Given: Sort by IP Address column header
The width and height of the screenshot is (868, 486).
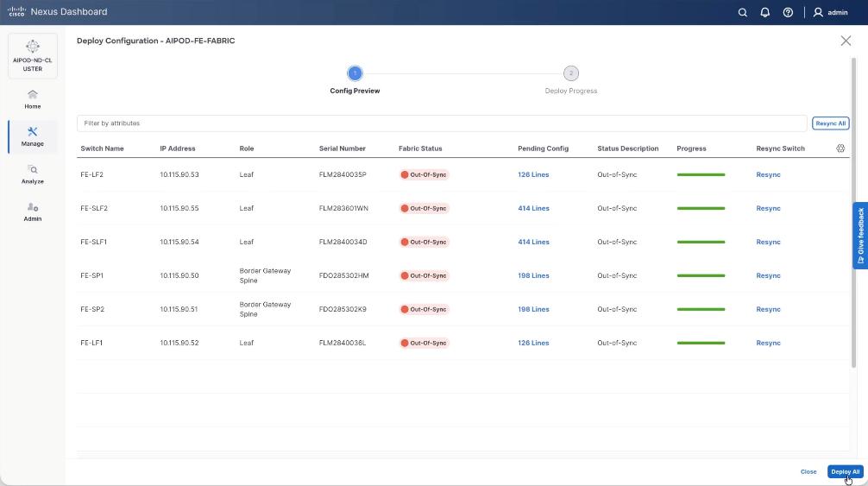Looking at the screenshot, I should (177, 148).
